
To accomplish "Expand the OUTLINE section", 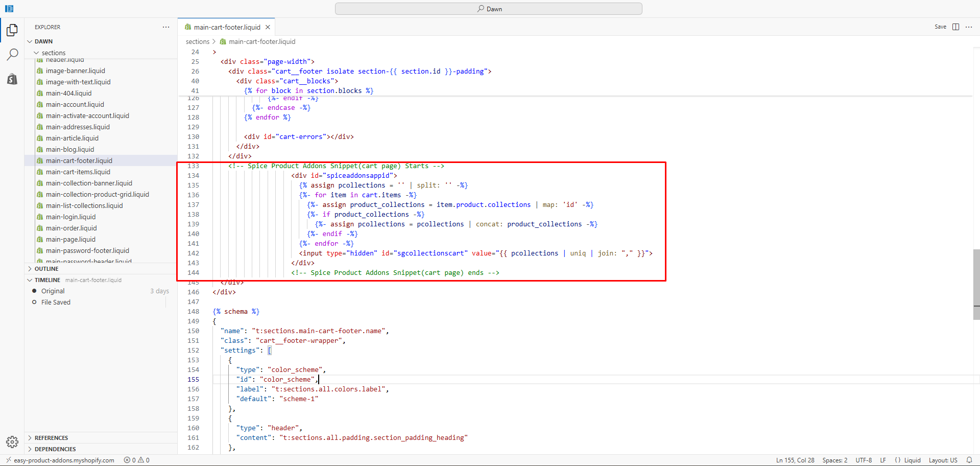I will click(46, 269).
